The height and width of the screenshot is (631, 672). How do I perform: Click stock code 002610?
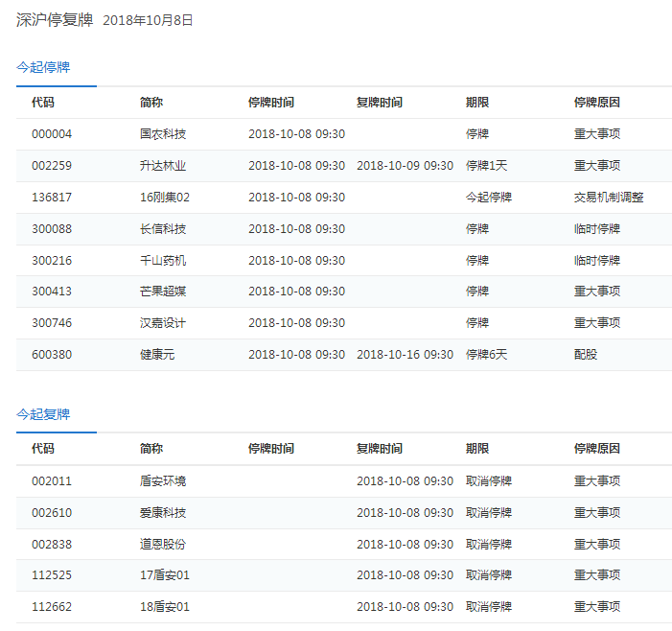click(52, 513)
